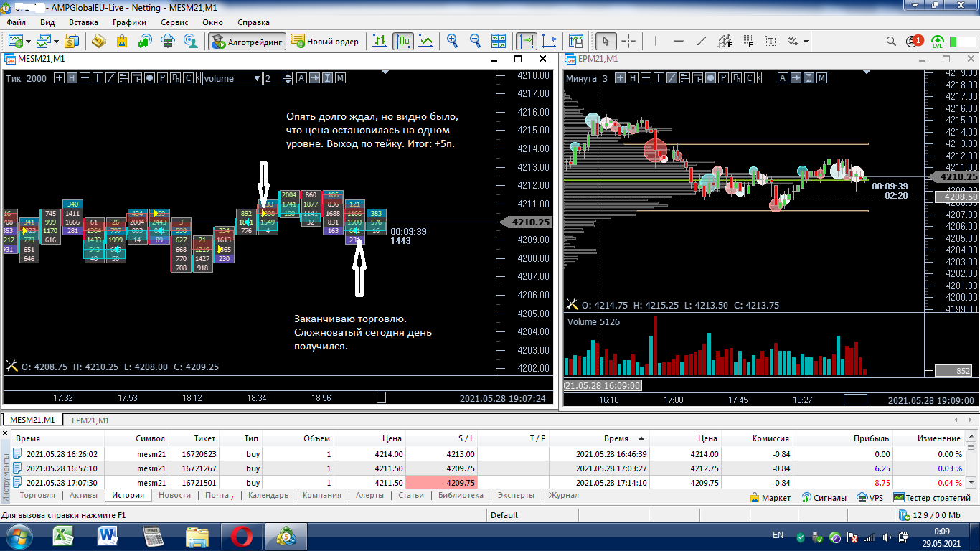Click the M button in EPM21 chart toolbar

coord(821,78)
